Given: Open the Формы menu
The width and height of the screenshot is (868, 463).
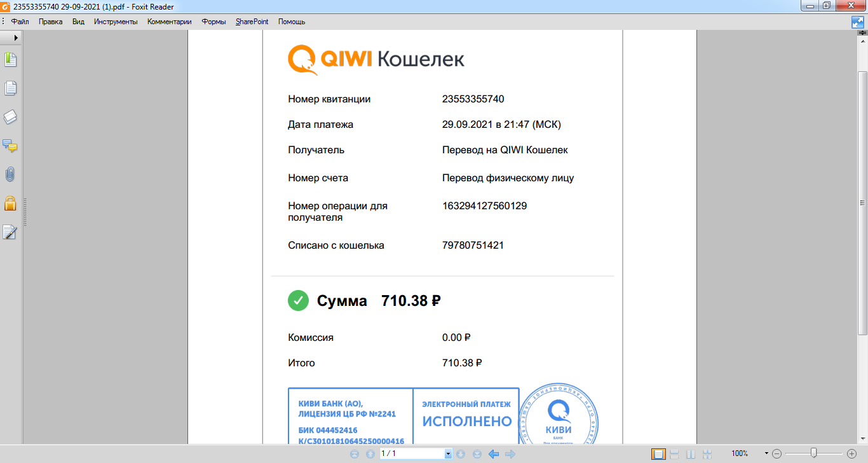Looking at the screenshot, I should point(214,22).
